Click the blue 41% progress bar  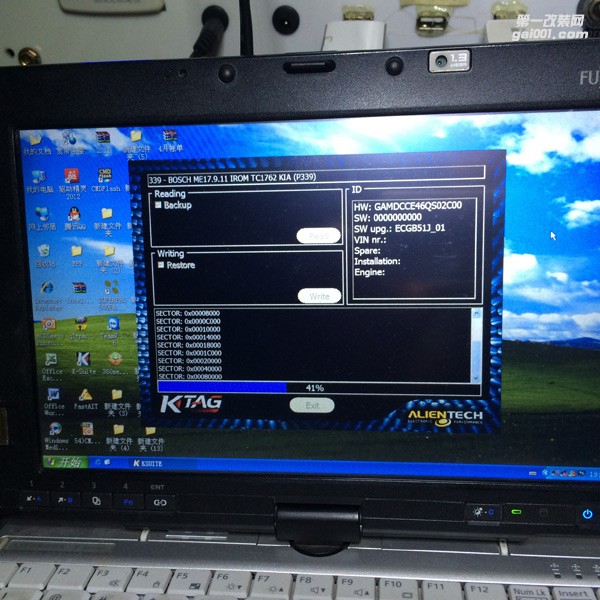click(223, 387)
